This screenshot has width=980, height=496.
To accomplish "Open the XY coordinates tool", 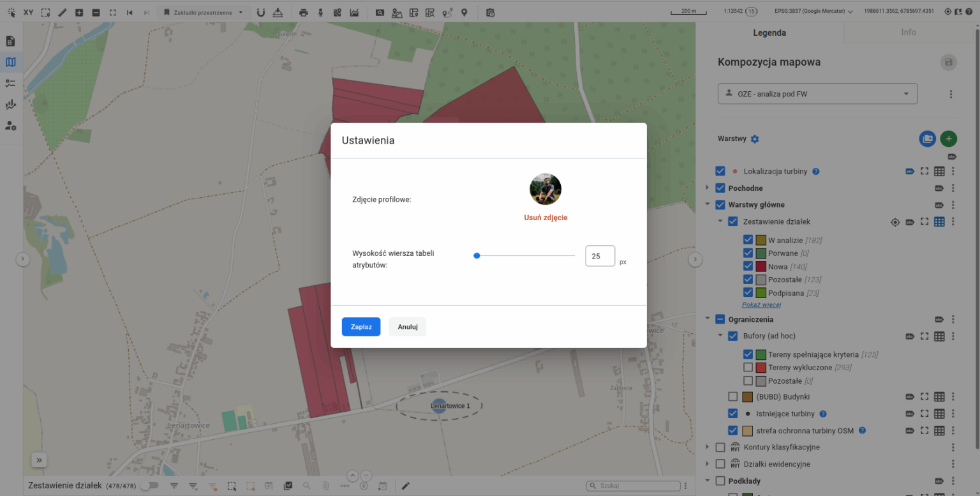I will (29, 12).
